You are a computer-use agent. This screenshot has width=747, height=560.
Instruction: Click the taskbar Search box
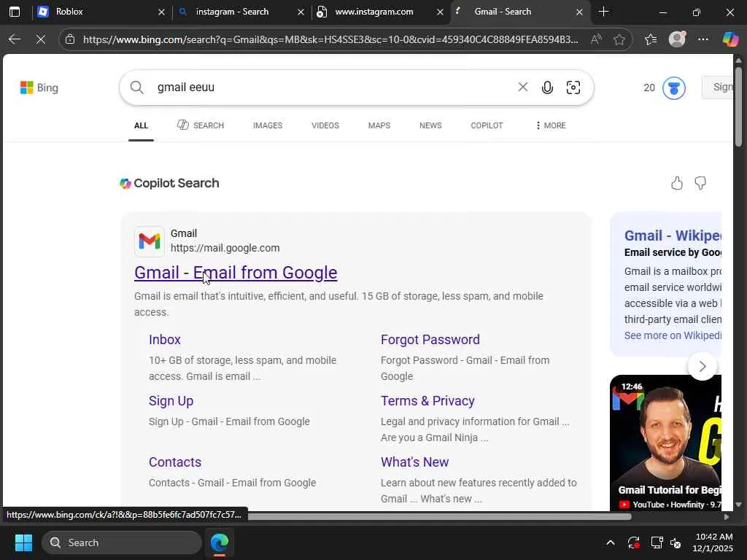click(x=122, y=542)
